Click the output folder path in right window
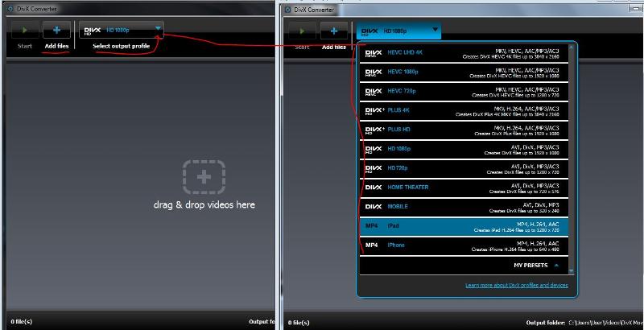This screenshot has width=644, height=330. (x=605, y=322)
